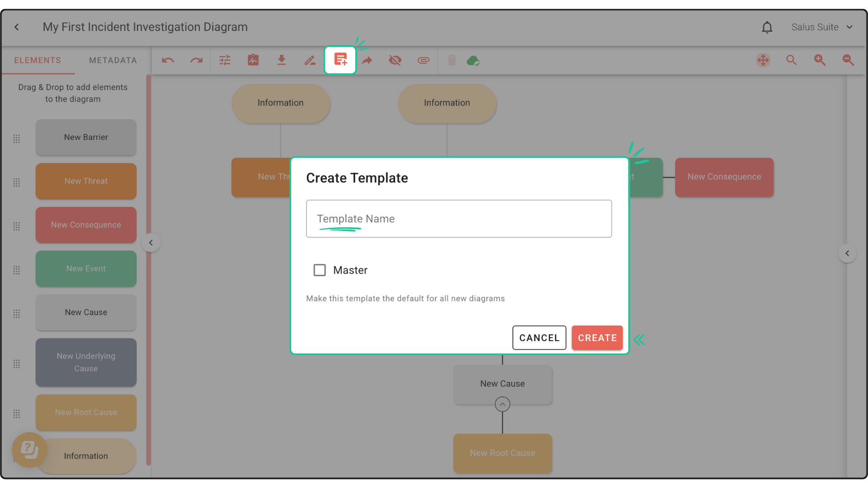
Task: Click the share forward arrow icon
Action: tap(367, 60)
